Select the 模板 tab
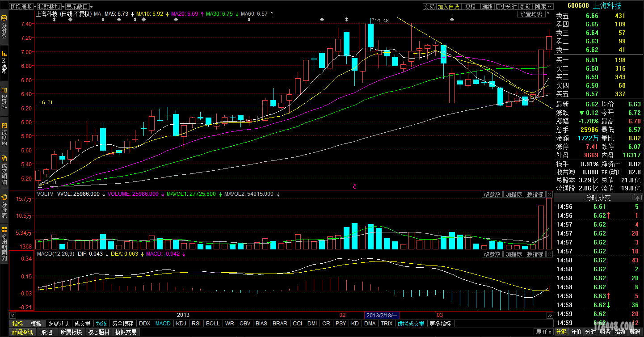 (x=36, y=324)
